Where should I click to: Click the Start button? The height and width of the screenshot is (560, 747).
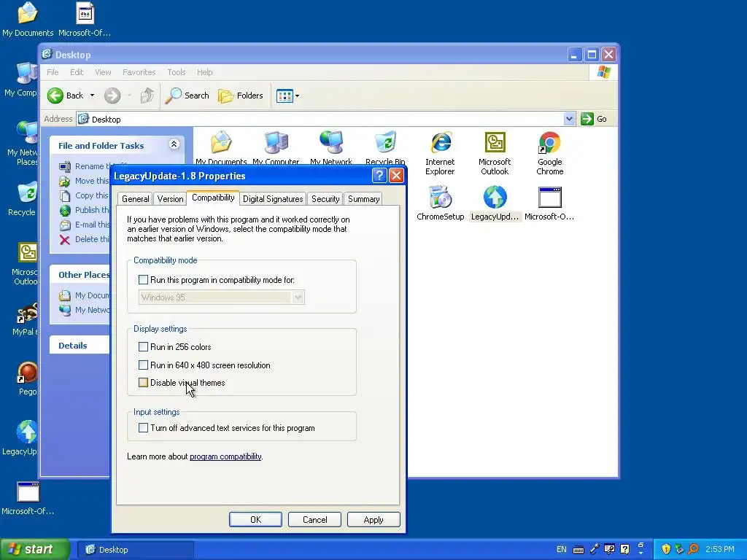click(x=35, y=550)
